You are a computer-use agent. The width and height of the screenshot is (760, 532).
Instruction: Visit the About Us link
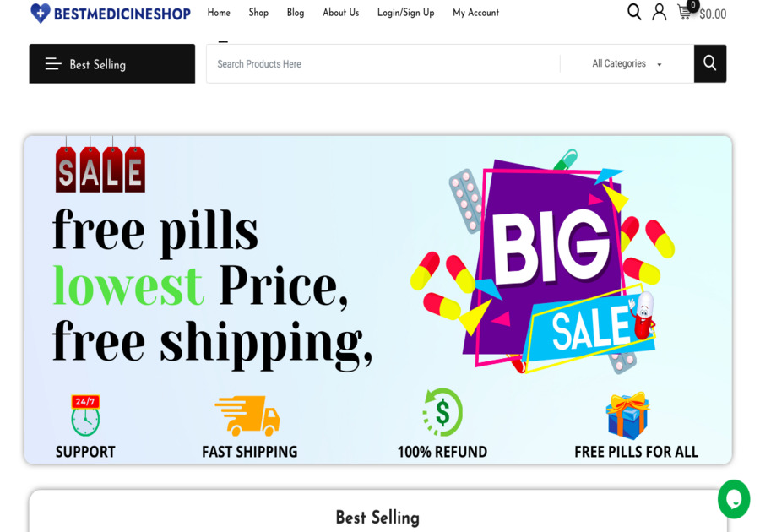pyautogui.click(x=341, y=13)
